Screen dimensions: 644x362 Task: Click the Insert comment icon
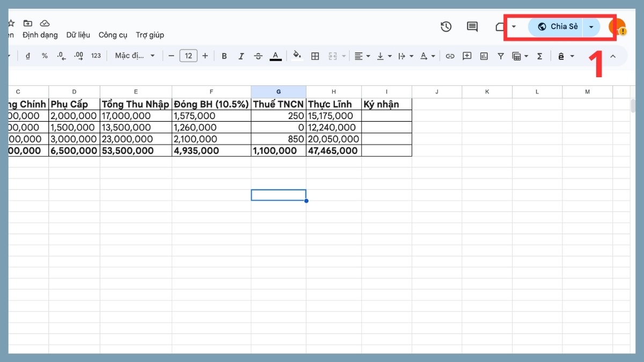click(467, 55)
